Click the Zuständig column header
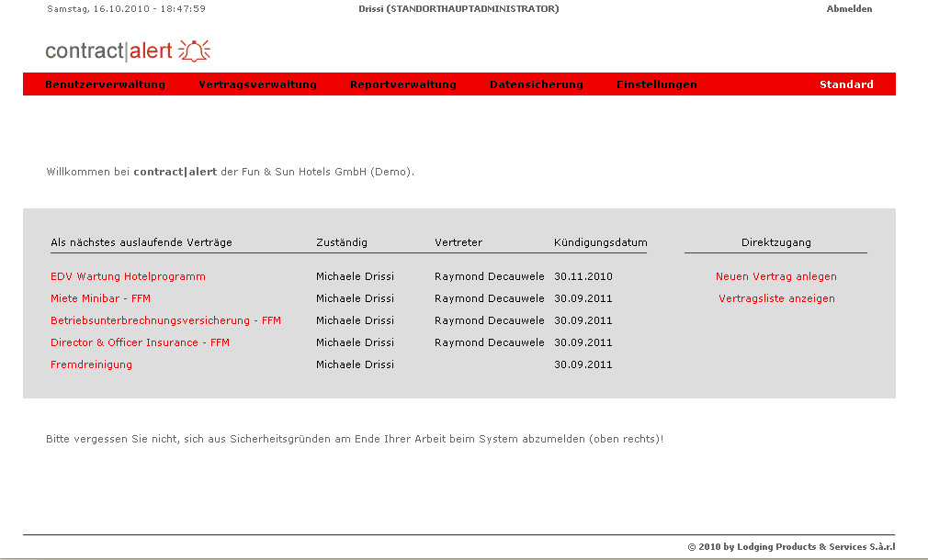Viewport: 928px width, 560px height. (341, 242)
